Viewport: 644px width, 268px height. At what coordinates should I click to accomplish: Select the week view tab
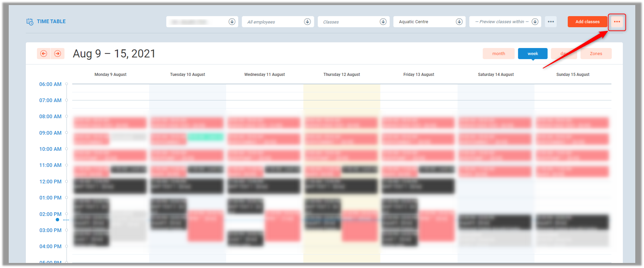533,54
